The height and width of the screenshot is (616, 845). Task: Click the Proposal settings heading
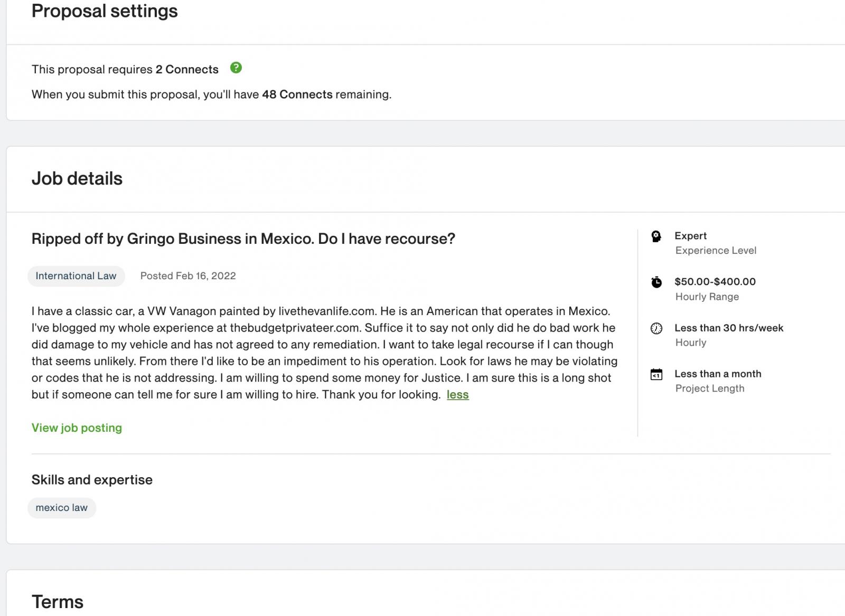[105, 11]
